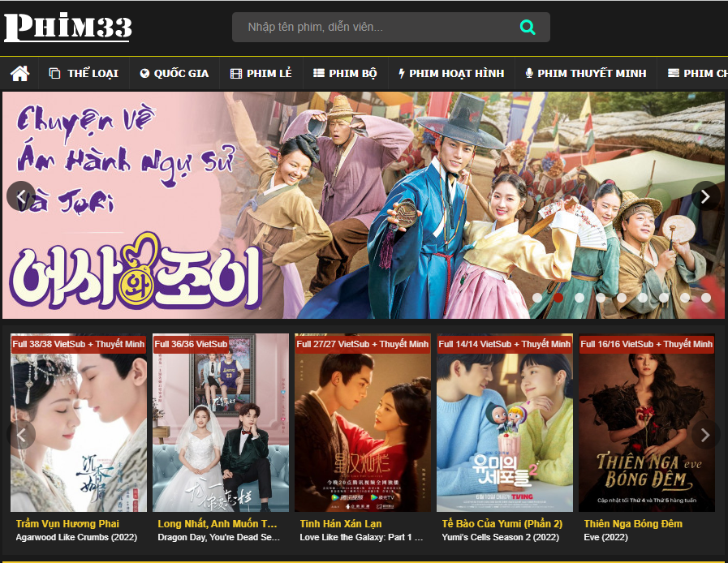Select the ninth banner slide dot

coord(706,298)
